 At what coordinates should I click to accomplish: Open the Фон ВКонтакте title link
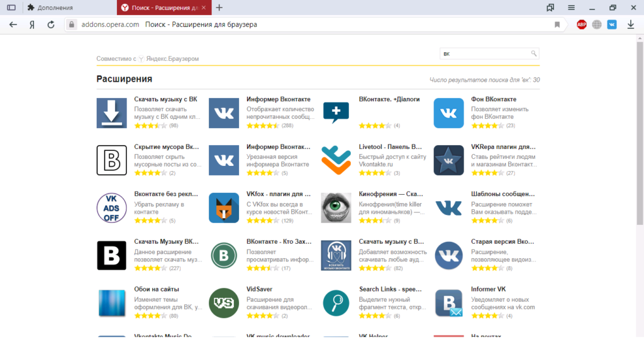point(494,99)
